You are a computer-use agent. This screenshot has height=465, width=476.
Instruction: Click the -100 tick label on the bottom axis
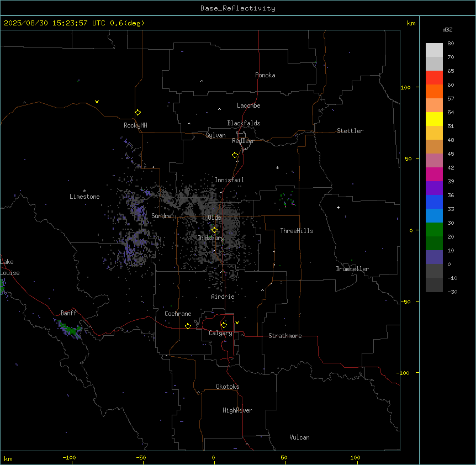[x=69, y=458]
